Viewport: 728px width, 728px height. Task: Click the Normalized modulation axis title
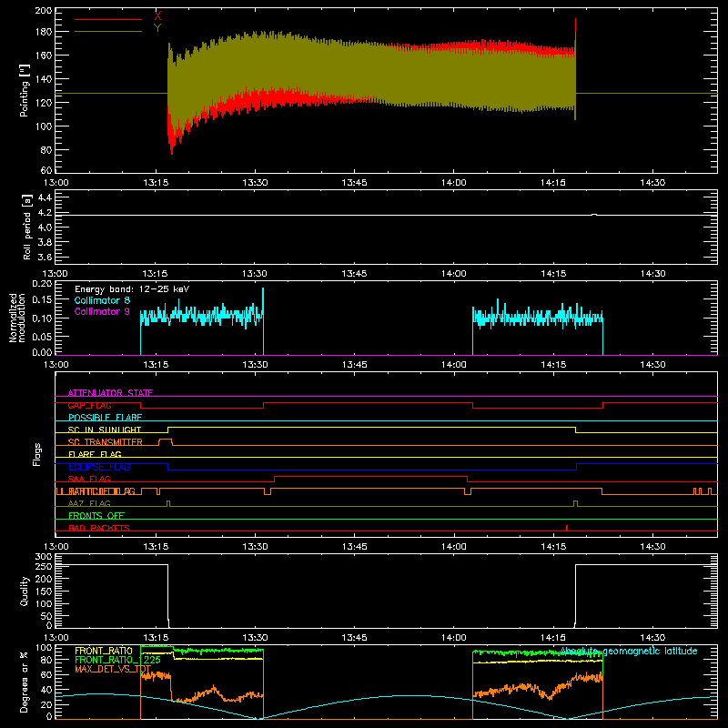[17, 318]
